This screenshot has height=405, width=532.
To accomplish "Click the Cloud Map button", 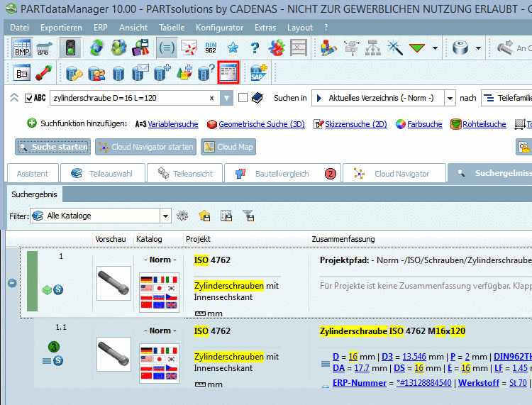I will [x=228, y=147].
